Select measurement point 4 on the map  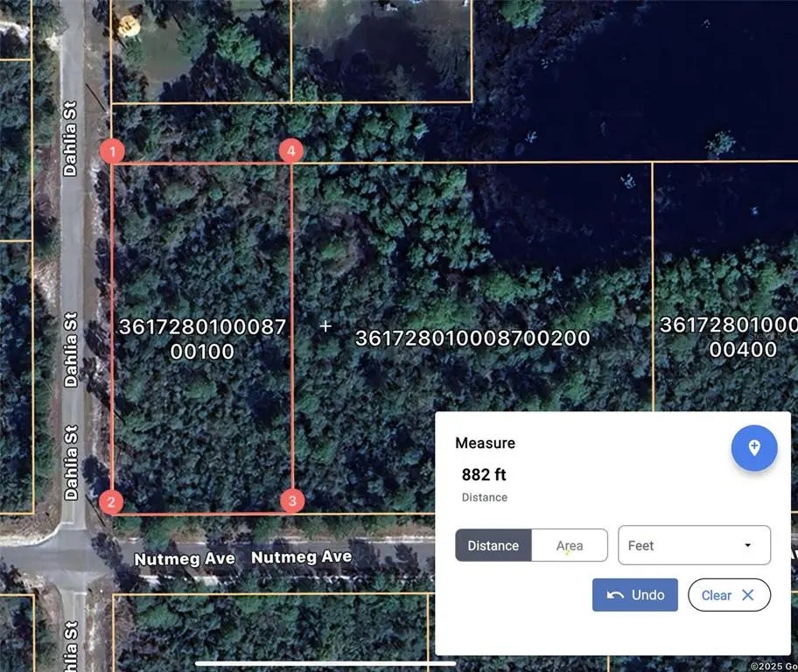click(291, 150)
